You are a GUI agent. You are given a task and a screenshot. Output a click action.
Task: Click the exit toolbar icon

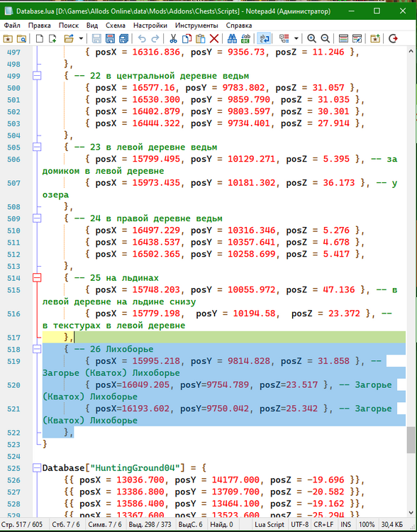[x=393, y=39]
